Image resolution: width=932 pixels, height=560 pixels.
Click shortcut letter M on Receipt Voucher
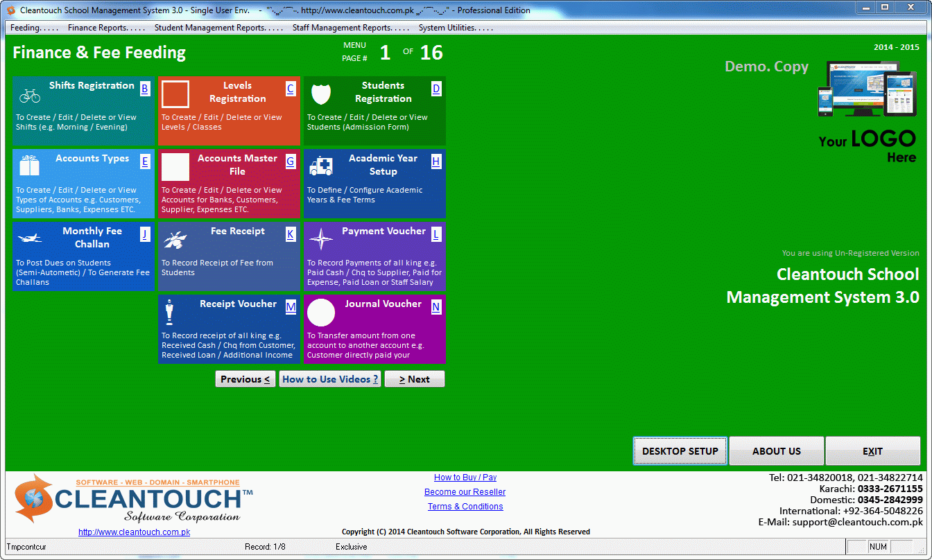(291, 307)
